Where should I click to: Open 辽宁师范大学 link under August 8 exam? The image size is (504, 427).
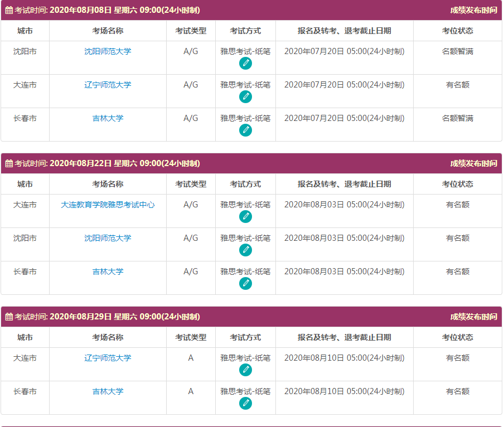pyautogui.click(x=108, y=85)
